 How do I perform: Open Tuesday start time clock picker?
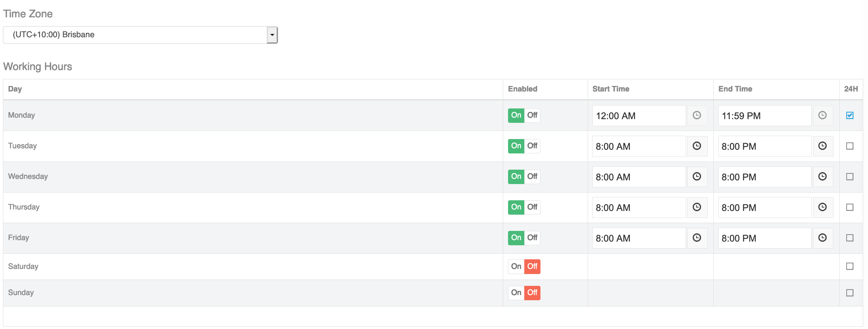coord(697,146)
